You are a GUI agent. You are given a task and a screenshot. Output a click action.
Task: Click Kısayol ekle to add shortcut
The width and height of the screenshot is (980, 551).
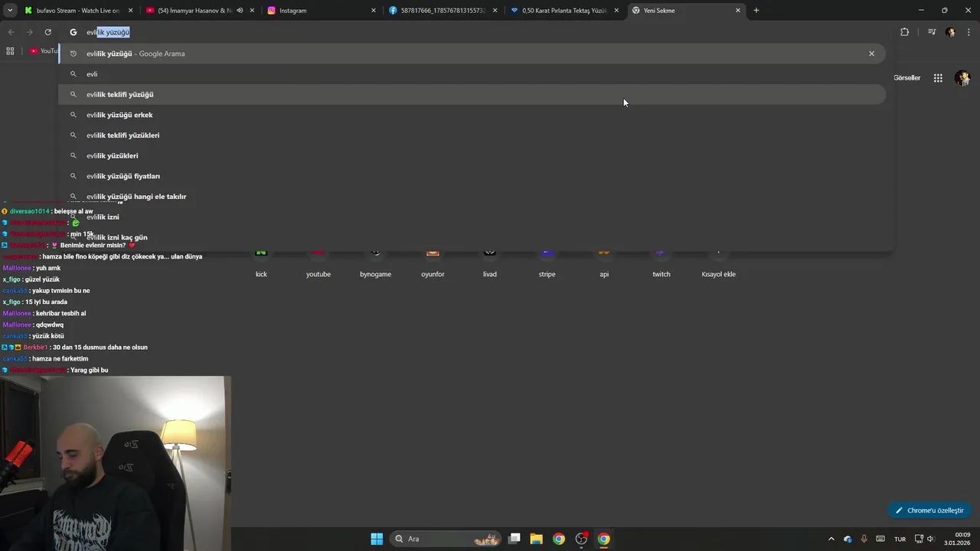pos(718,262)
